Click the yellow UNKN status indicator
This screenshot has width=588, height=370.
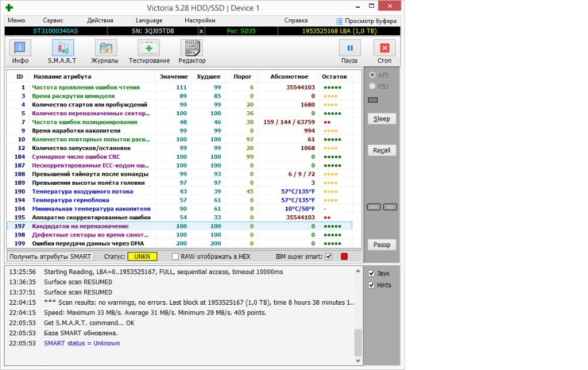142,256
